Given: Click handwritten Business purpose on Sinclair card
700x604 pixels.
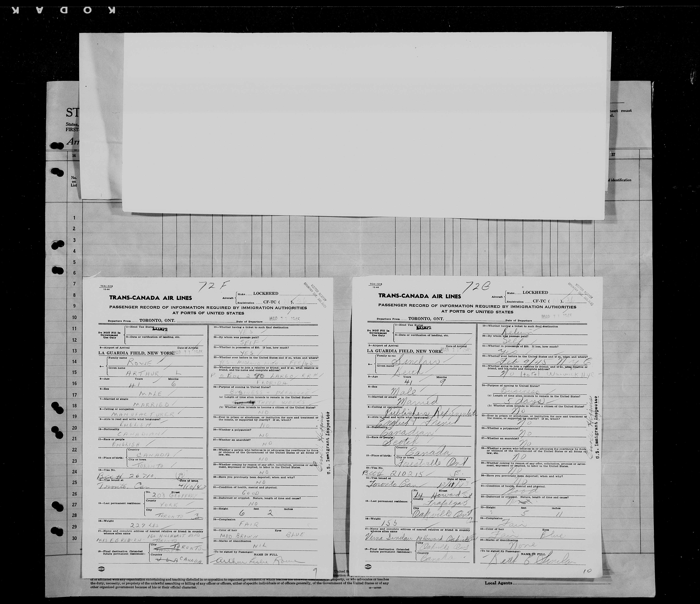Looking at the screenshot, I should [521, 390].
